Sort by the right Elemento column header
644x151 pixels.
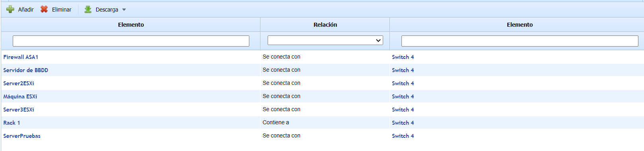(x=520, y=25)
